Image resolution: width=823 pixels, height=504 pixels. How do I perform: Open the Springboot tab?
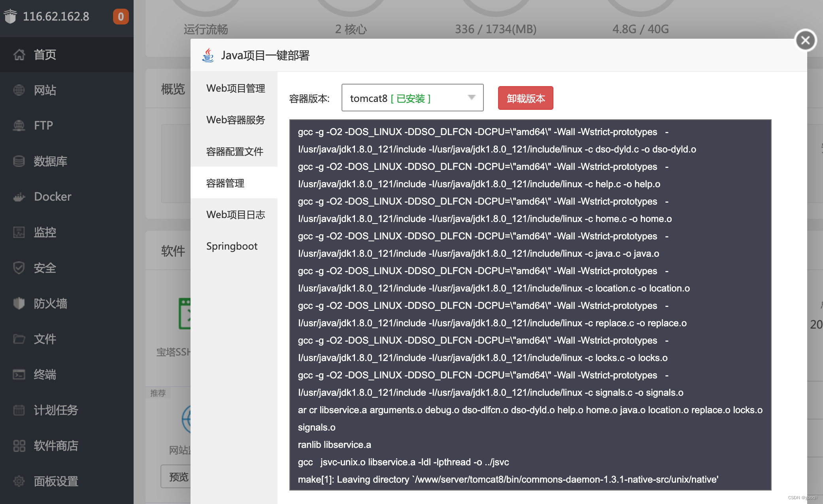[234, 246]
